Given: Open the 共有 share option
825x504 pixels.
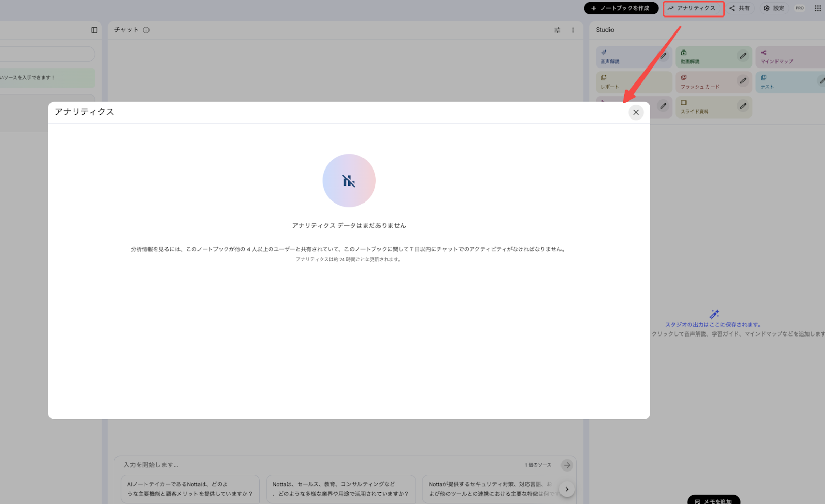Looking at the screenshot, I should pos(740,8).
